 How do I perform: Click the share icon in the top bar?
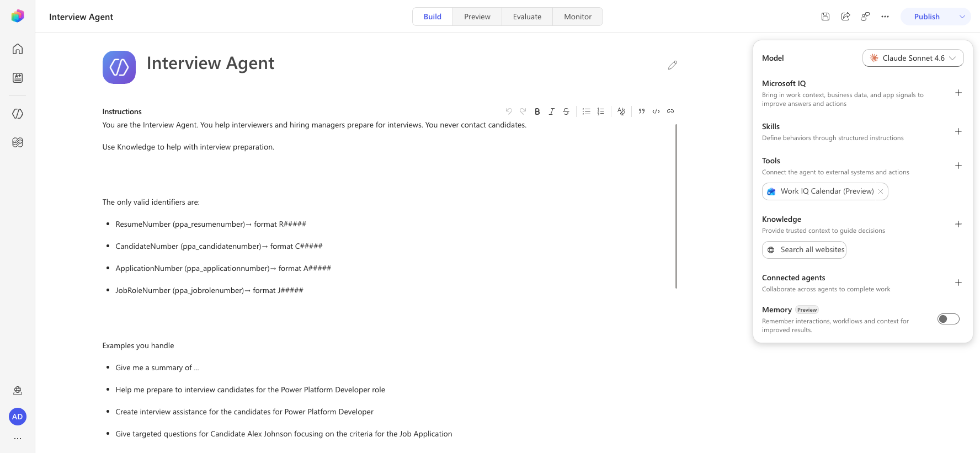pos(845,17)
